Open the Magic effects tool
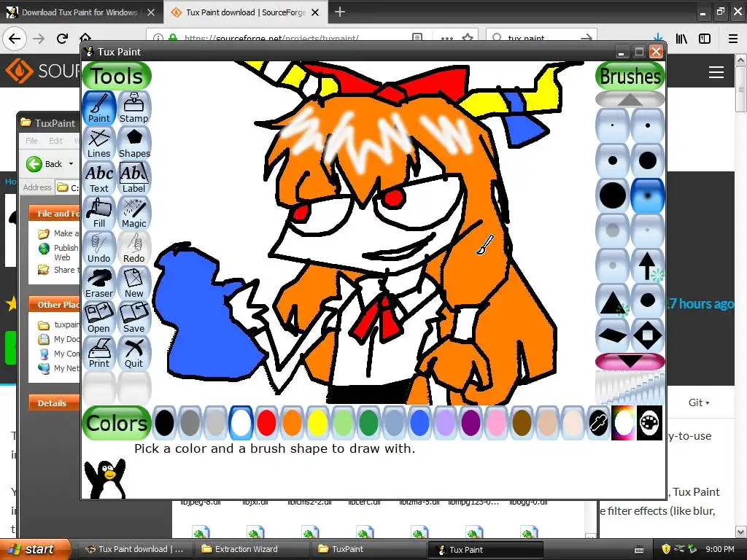Screen dimensions: 747x560 click(134, 214)
